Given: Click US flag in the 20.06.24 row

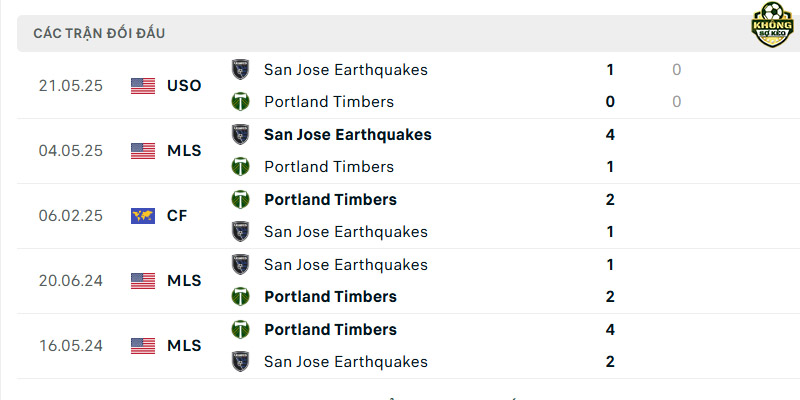Looking at the screenshot, I should [143, 281].
